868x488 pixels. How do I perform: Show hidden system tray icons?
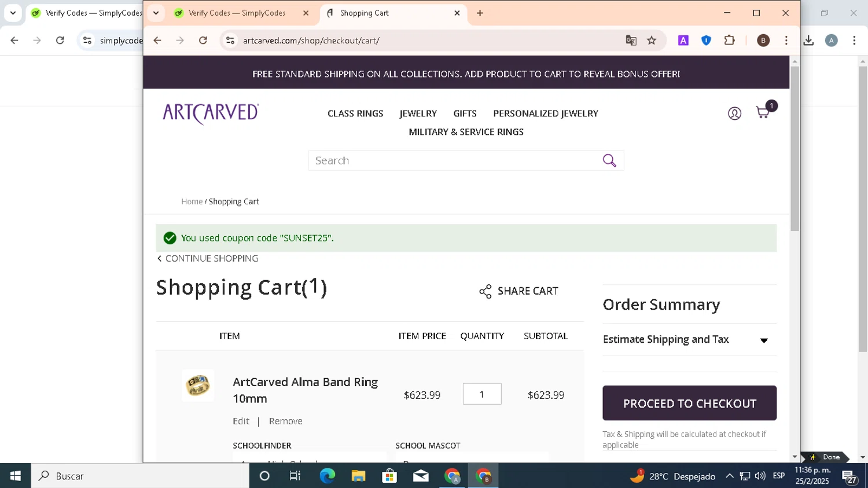tap(729, 476)
